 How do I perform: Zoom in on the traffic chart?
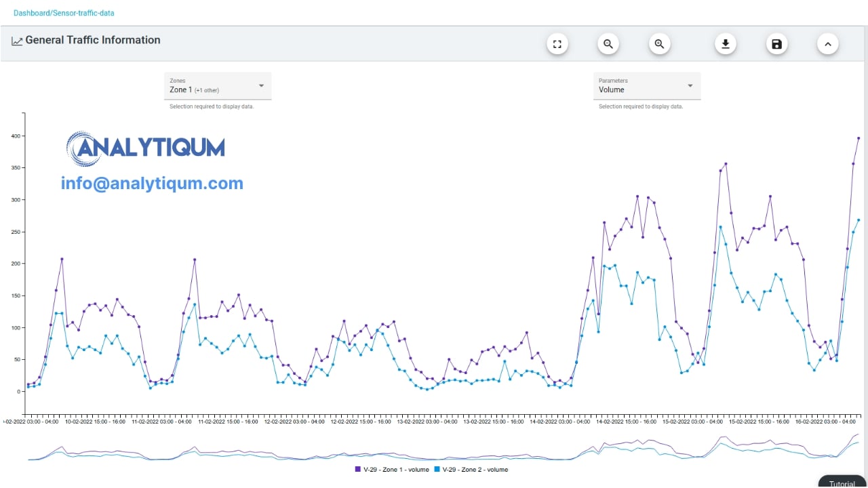click(659, 45)
